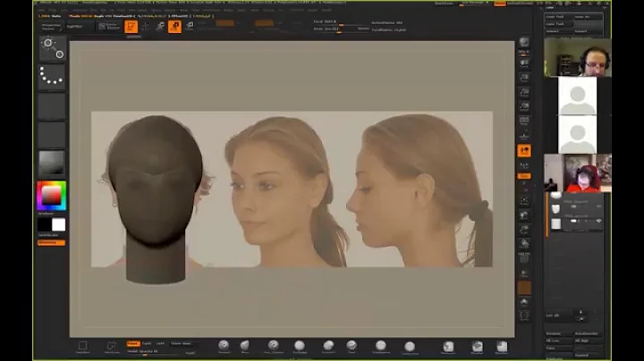Toggle the orange Local transform icon
Screen dimensions: 644x361
tap(524, 151)
